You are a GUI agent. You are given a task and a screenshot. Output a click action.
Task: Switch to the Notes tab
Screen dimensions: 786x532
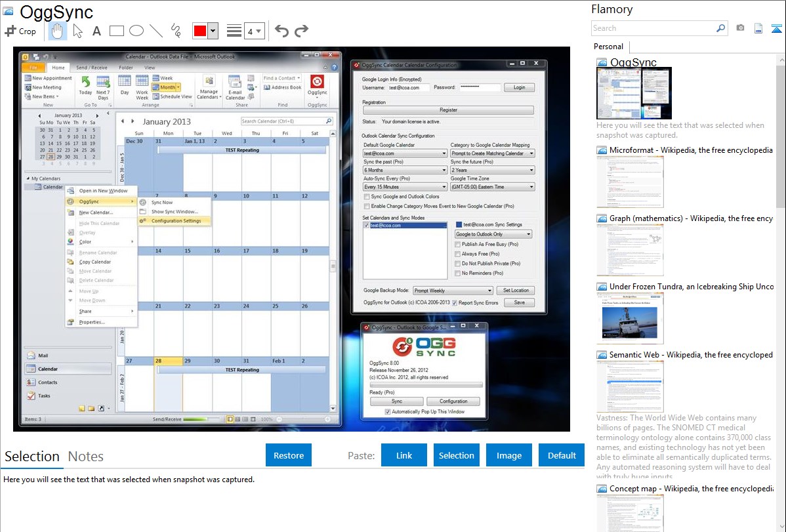click(x=86, y=457)
